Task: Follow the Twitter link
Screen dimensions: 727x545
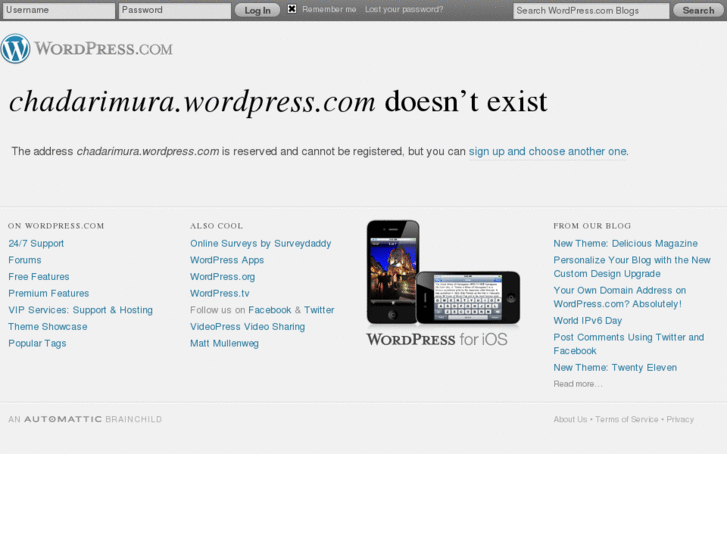Action: (319, 310)
